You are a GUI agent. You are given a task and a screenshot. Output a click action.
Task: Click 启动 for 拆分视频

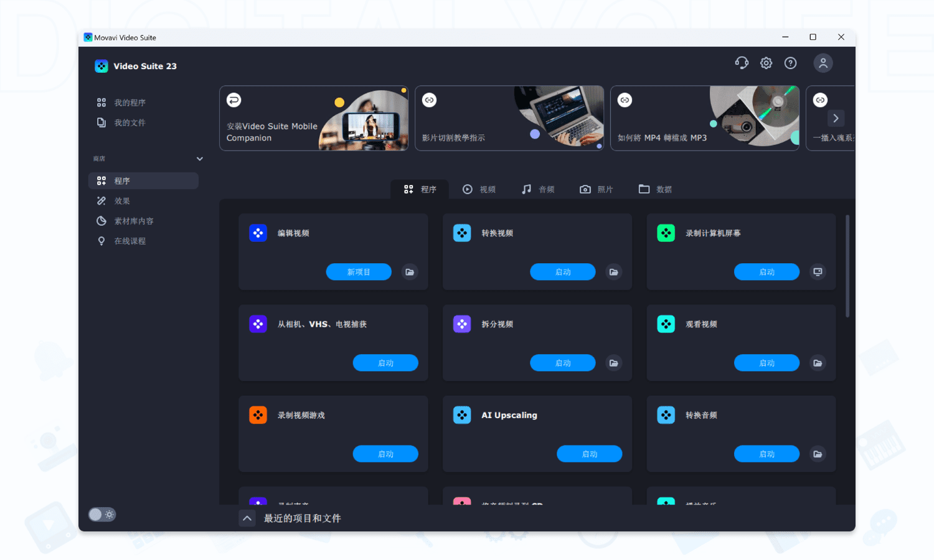pos(563,363)
